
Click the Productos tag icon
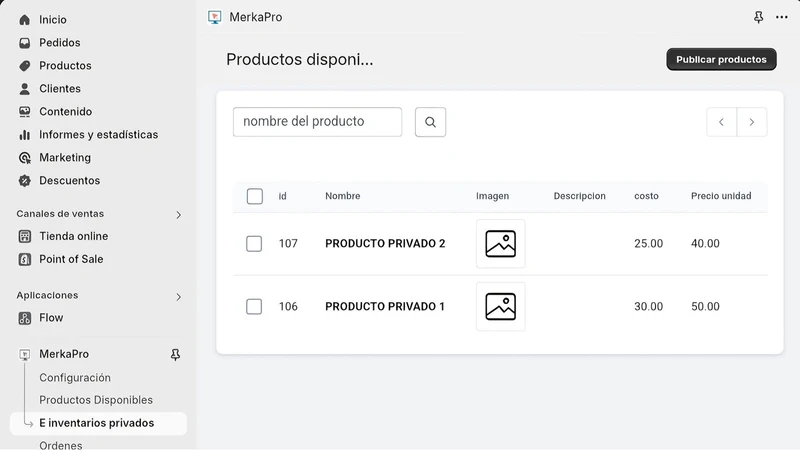[x=24, y=66]
